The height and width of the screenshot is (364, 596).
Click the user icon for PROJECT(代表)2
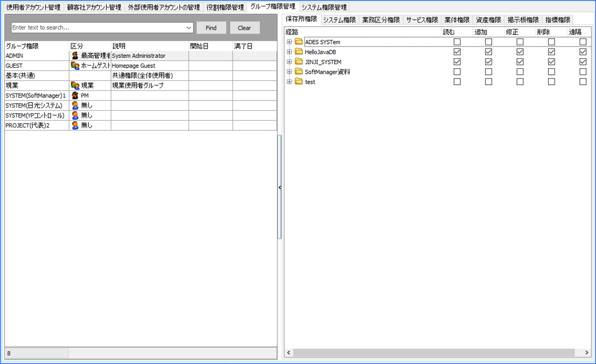pyautogui.click(x=75, y=125)
